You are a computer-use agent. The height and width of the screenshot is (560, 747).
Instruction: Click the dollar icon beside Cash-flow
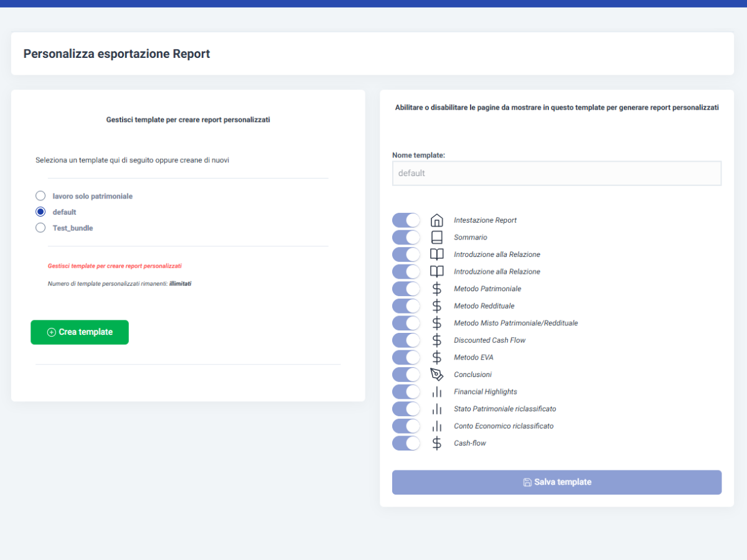[x=437, y=443]
